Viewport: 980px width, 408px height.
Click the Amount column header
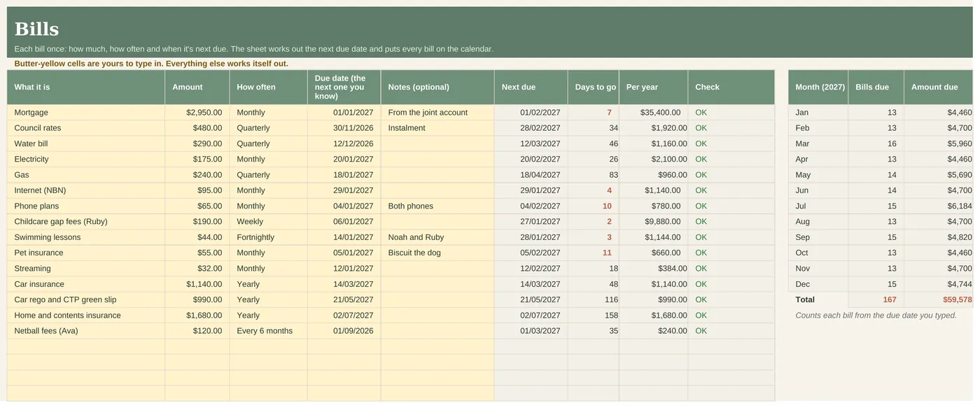click(x=197, y=87)
